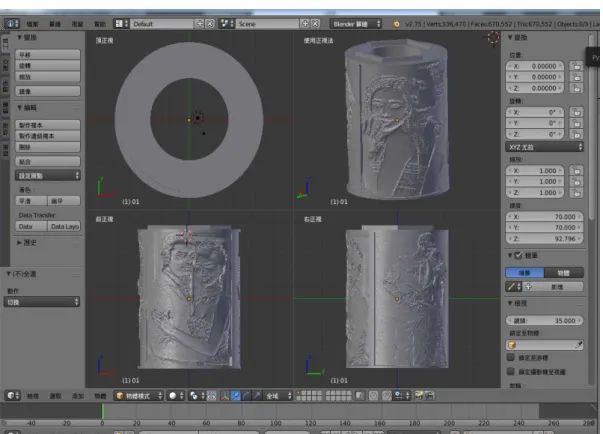Open the object mode selector dropdown

[x=138, y=396]
